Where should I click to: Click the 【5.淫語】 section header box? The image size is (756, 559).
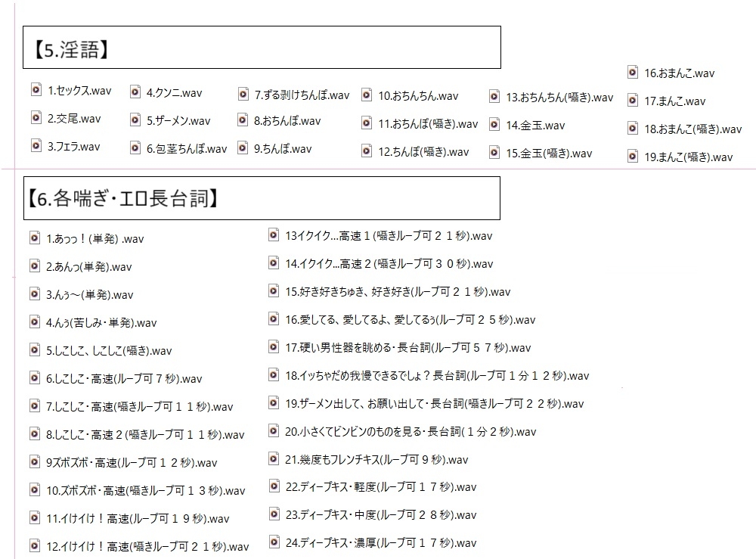click(x=262, y=48)
